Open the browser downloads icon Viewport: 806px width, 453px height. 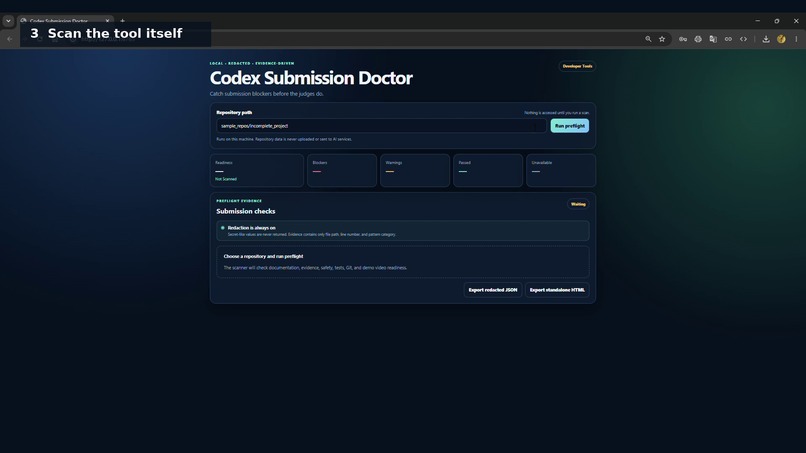[766, 39]
